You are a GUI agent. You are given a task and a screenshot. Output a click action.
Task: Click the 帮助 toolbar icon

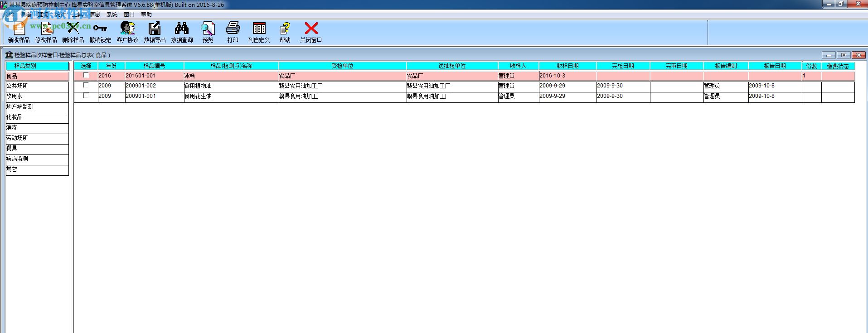(285, 29)
